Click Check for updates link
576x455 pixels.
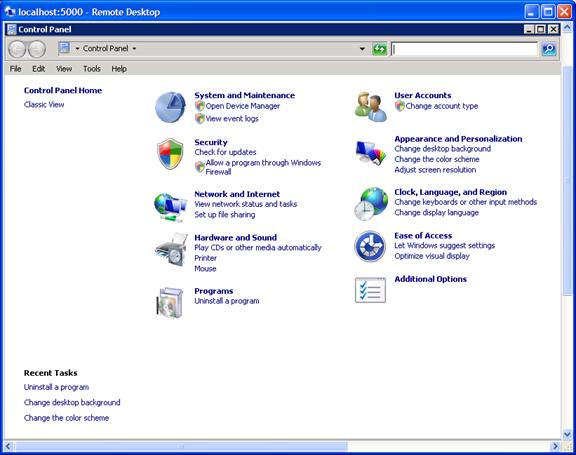(x=225, y=152)
